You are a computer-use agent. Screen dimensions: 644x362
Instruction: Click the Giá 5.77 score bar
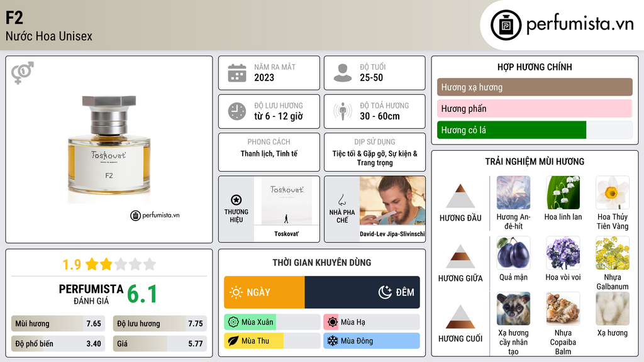coord(160,344)
